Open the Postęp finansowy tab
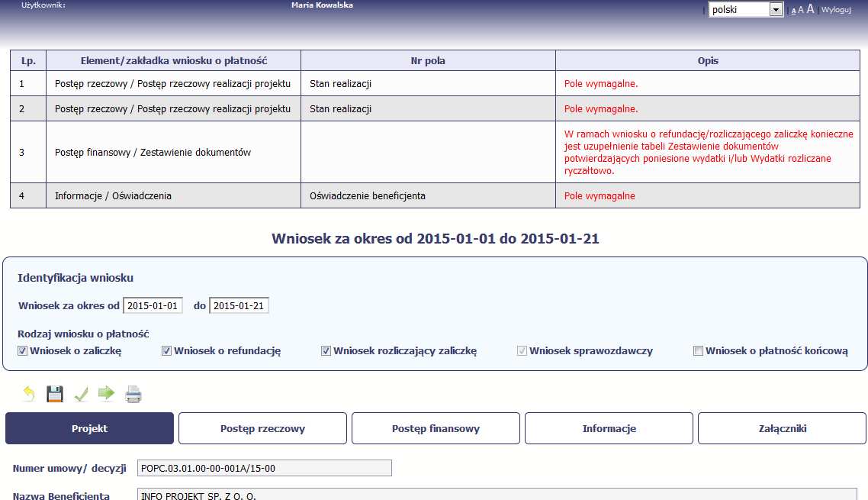This screenshot has width=868, height=500. pyautogui.click(x=436, y=428)
